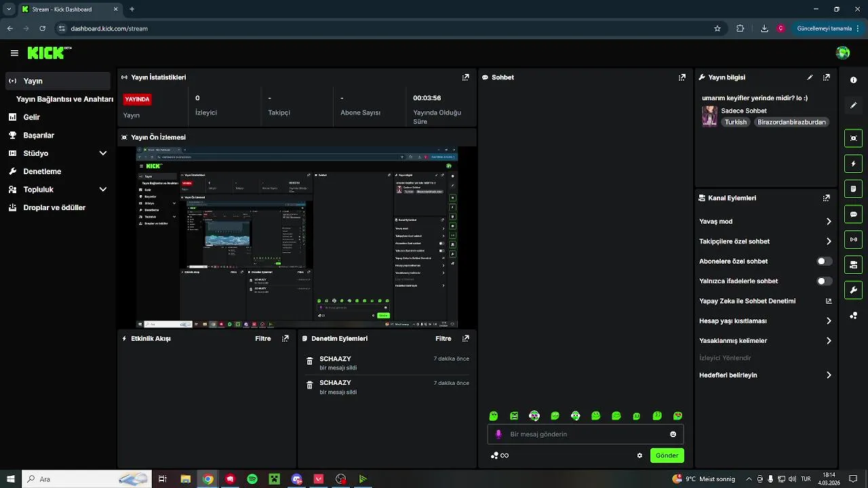Toggle the channel actions widget icon in right sidebar
Image resolution: width=868 pixels, height=488 pixels.
853,264
